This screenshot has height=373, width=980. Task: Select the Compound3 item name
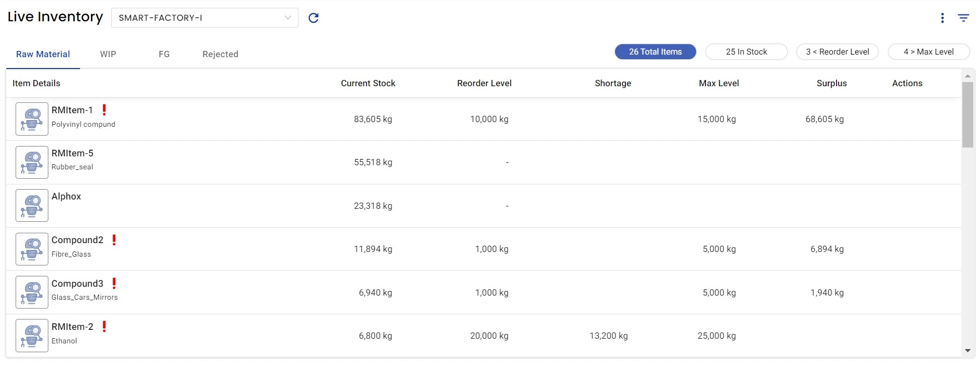77,284
